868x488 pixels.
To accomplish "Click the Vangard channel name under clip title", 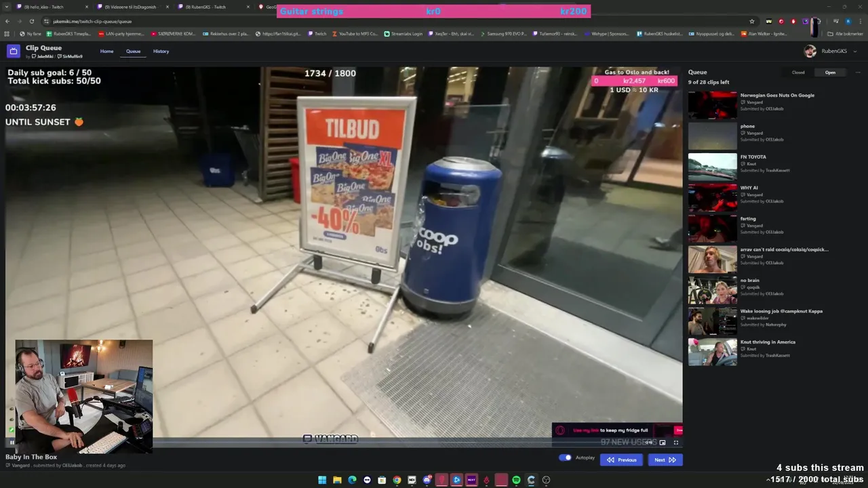I will [x=20, y=465].
